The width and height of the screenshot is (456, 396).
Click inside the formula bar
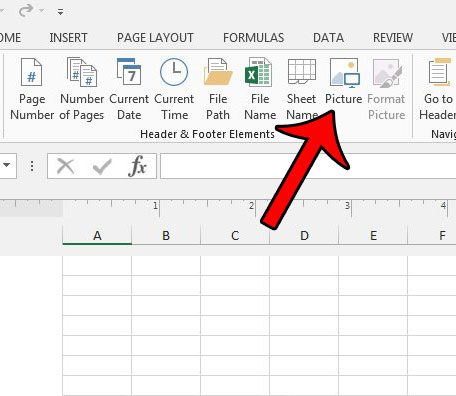coord(308,166)
